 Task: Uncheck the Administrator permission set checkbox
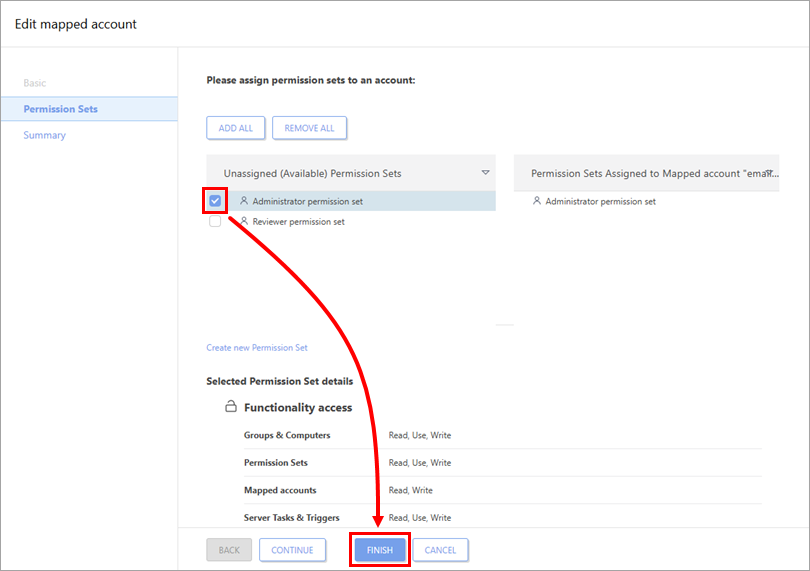pos(215,201)
